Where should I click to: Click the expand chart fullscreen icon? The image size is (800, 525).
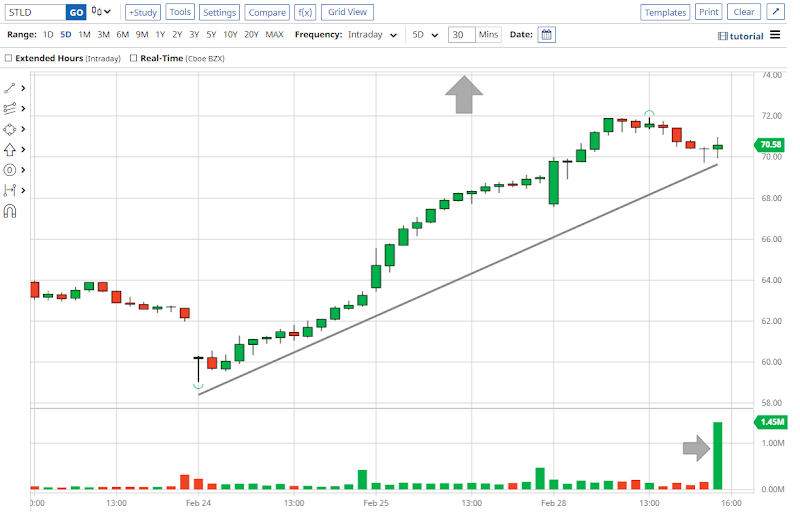pyautogui.click(x=776, y=12)
